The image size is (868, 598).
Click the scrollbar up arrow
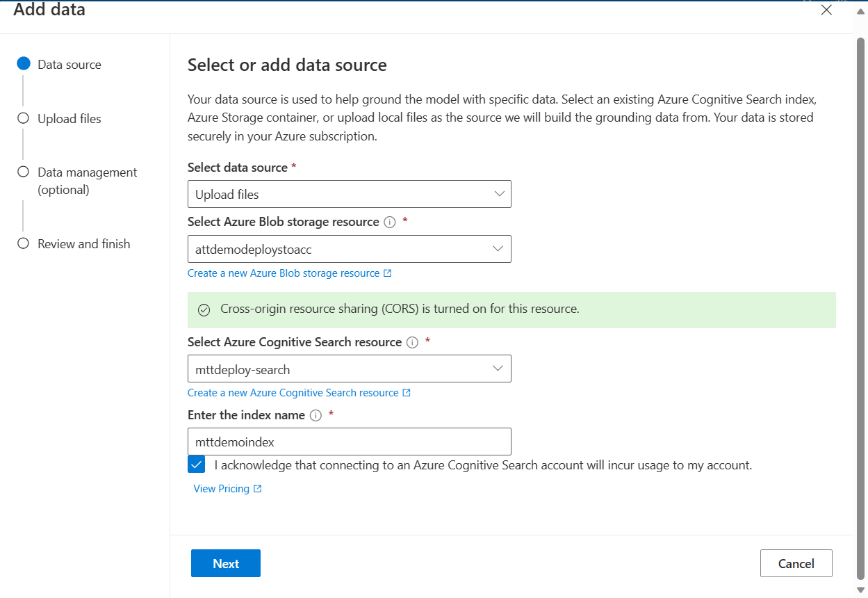click(x=861, y=12)
